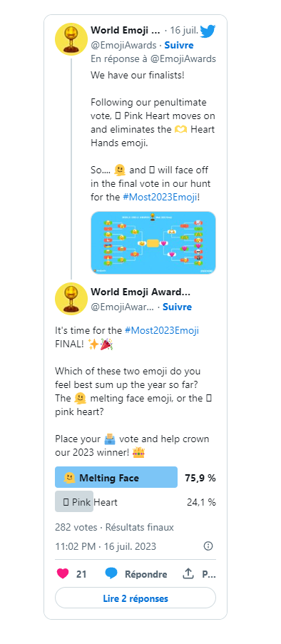Open the tweet info circle icon

point(208,546)
